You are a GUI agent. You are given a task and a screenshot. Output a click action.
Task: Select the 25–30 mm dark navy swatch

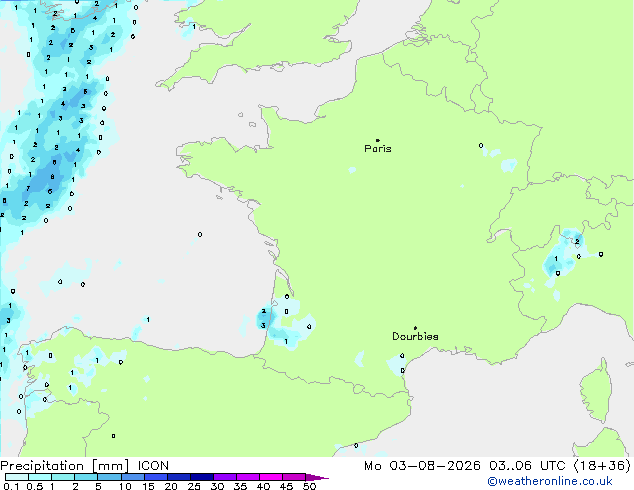pos(201,477)
